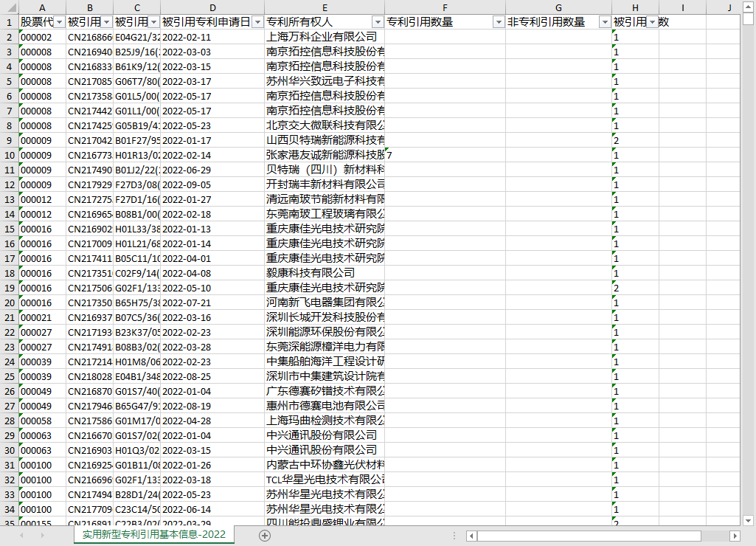Click cell 河南新飞电器集团有限公
Screen dimensions: 756x546
tap(325, 303)
